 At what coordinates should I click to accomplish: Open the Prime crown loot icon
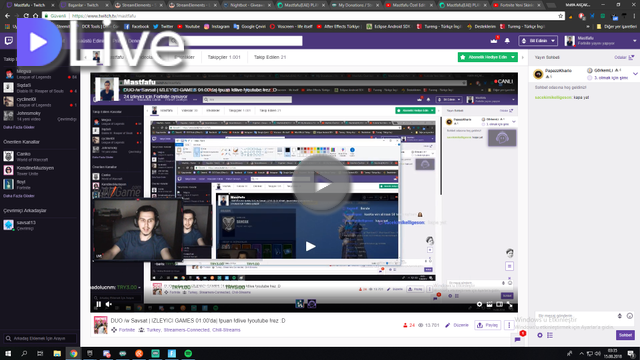(494, 40)
